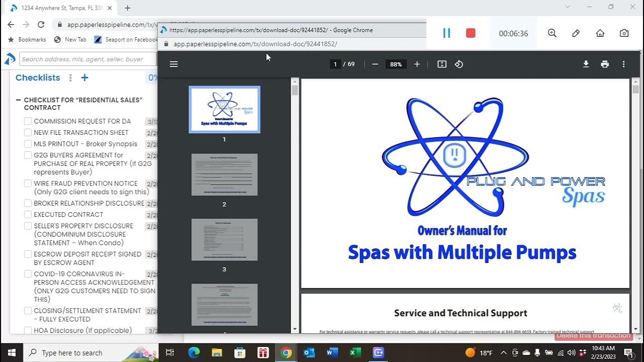Click the Checklists heading link
This screenshot has height=362, width=644.
(38, 77)
